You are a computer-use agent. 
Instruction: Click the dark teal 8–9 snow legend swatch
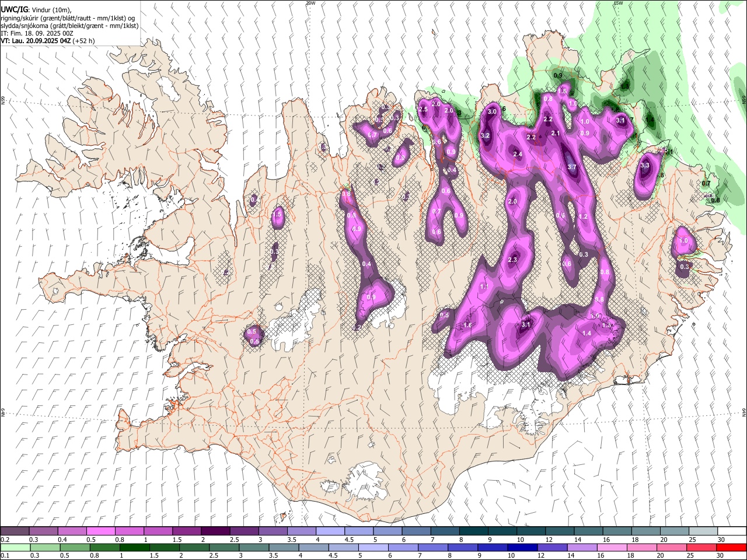pyautogui.click(x=474, y=531)
